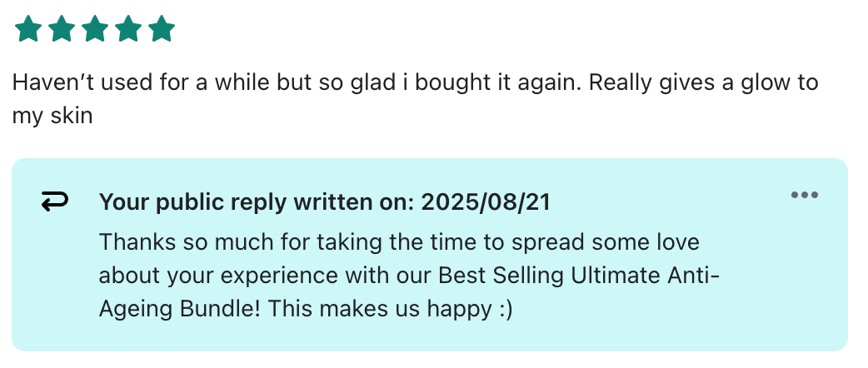Click the second rating star

pyautogui.click(x=62, y=30)
